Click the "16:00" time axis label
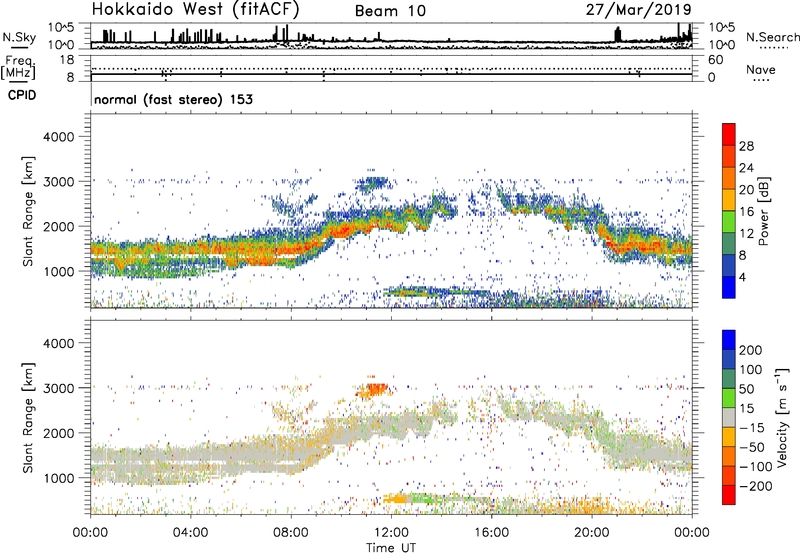This screenshot has width=800, height=554. [x=491, y=533]
